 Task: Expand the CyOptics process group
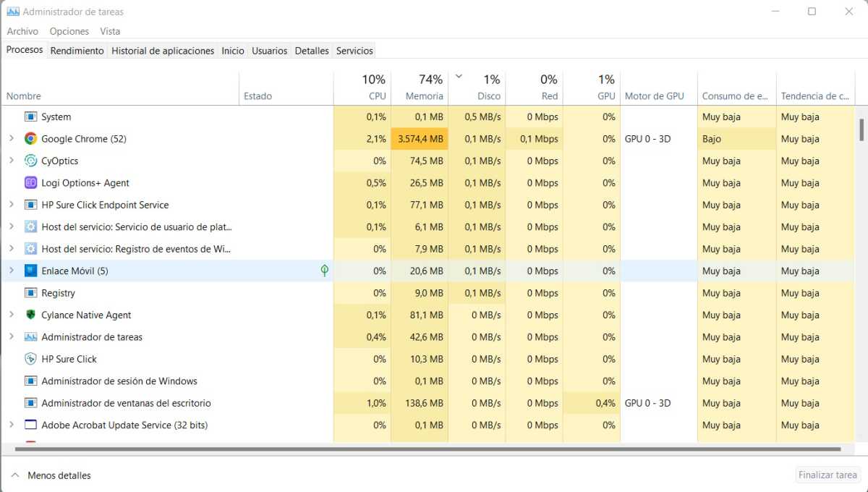(11, 161)
